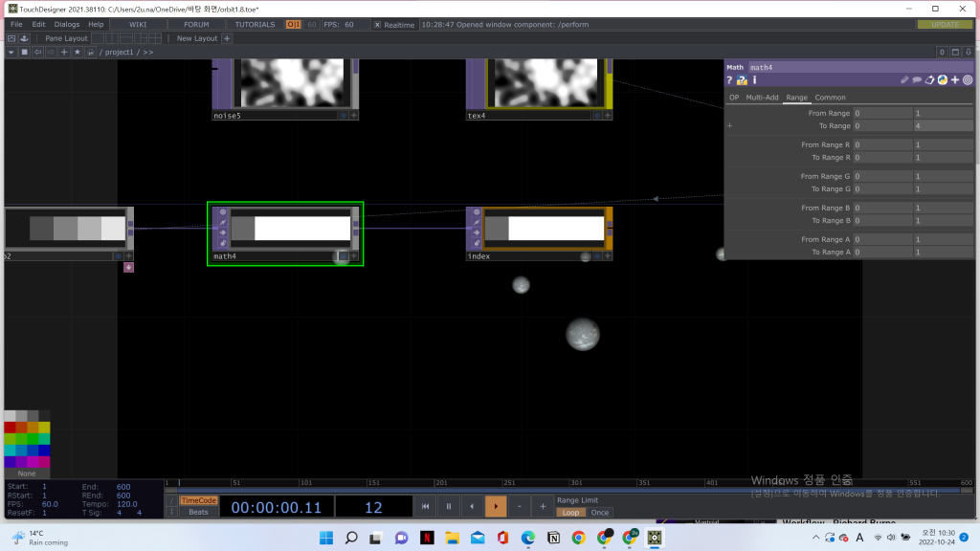Image resolution: width=980 pixels, height=551 pixels.
Task: Click the home network icon in path bar
Action: click(x=91, y=52)
